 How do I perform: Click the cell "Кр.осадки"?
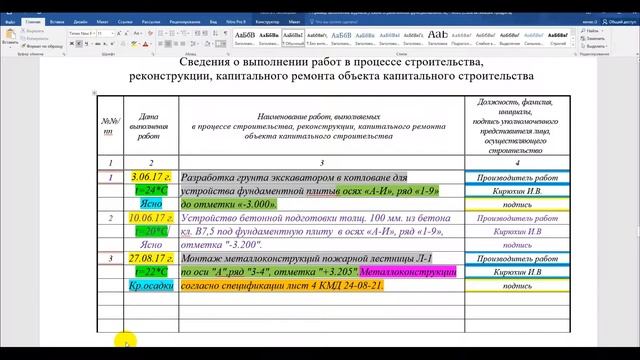(x=151, y=286)
